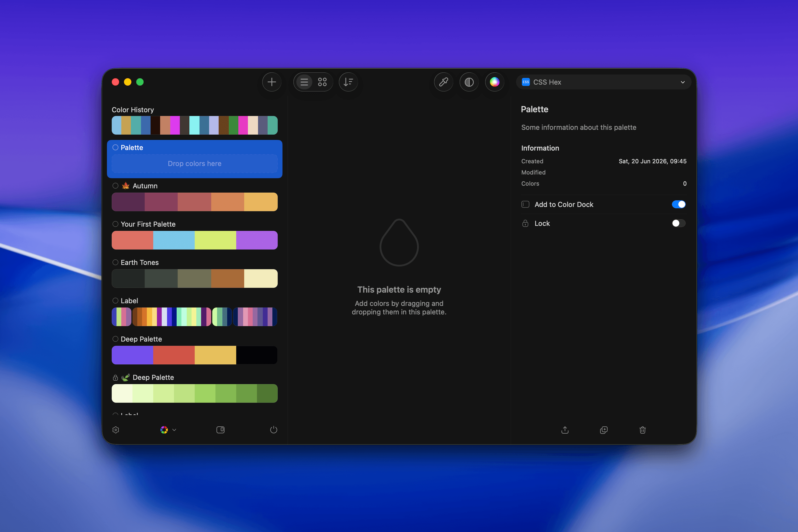Select the radio circle beside purple Deep Palette
This screenshot has width=798, height=532.
(115, 339)
